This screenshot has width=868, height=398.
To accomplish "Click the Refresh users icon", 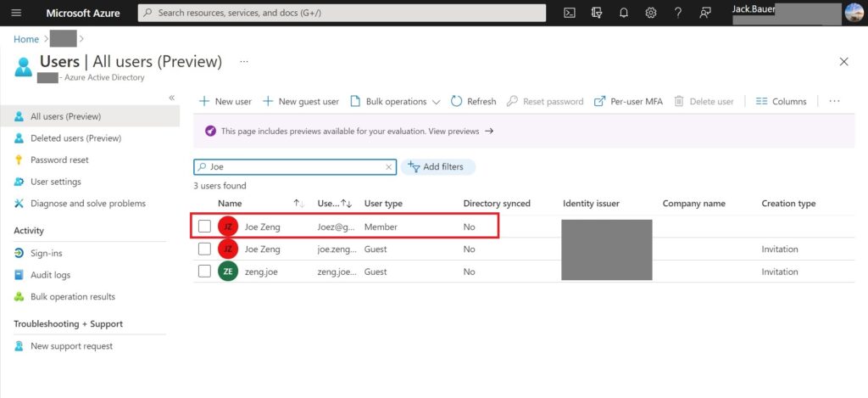I will [x=473, y=101].
